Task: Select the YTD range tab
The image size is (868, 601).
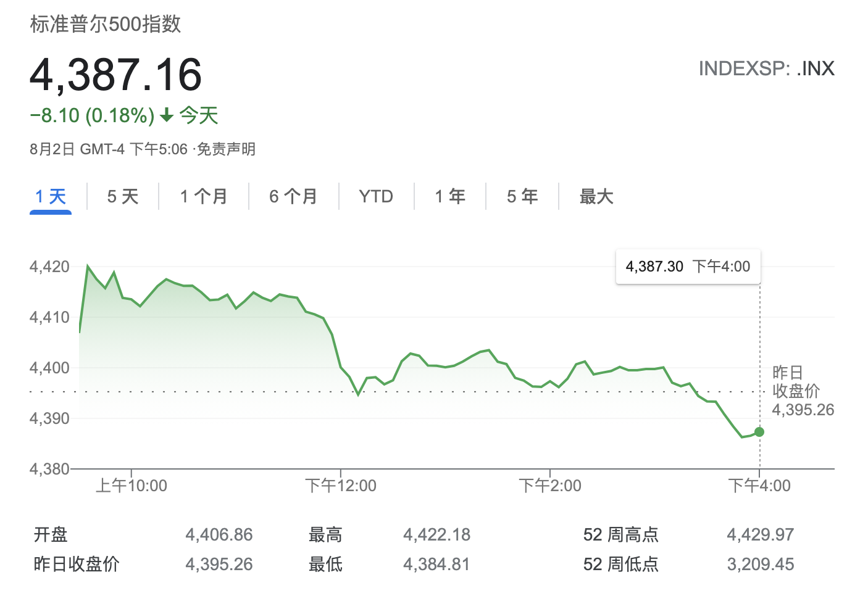Action: pos(376,197)
